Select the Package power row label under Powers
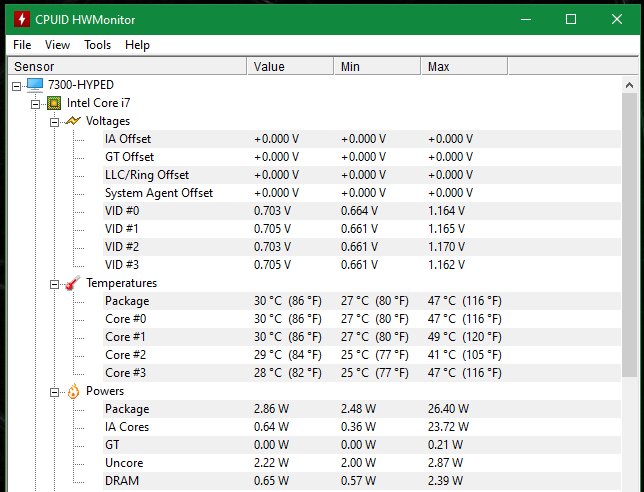644x492 pixels. (127, 409)
